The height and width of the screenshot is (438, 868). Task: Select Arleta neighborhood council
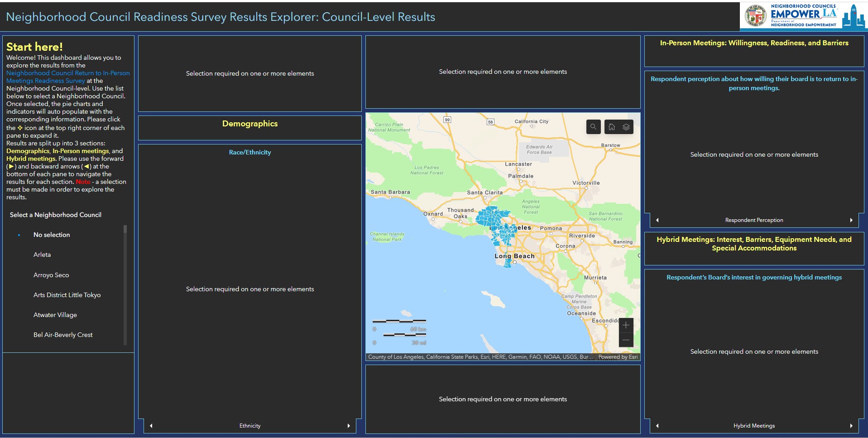pyautogui.click(x=42, y=255)
